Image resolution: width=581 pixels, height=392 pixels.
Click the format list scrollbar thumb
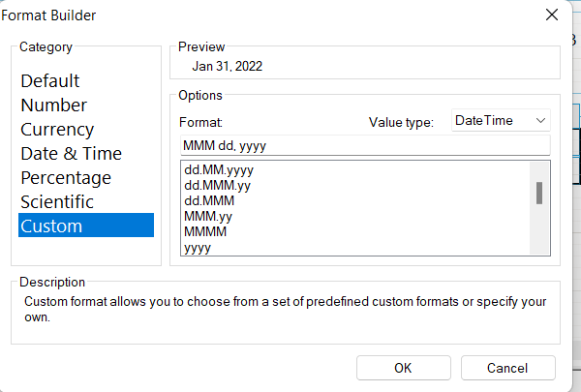pos(539,194)
